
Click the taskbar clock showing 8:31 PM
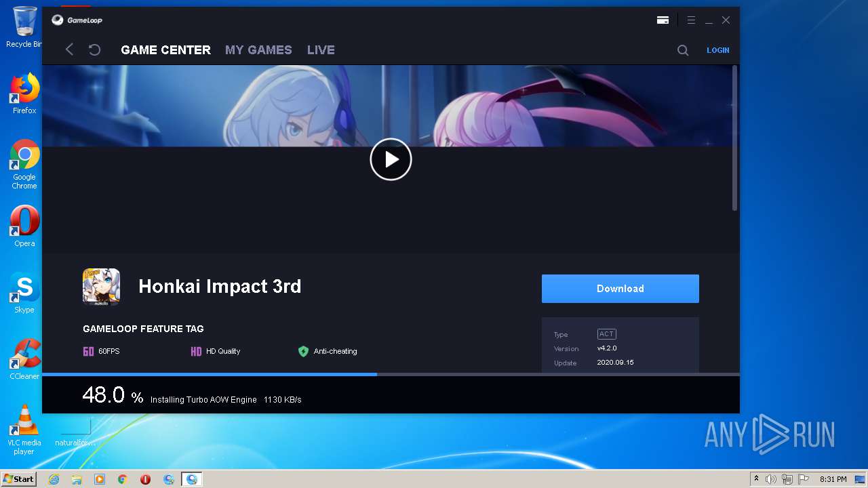pyautogui.click(x=833, y=479)
